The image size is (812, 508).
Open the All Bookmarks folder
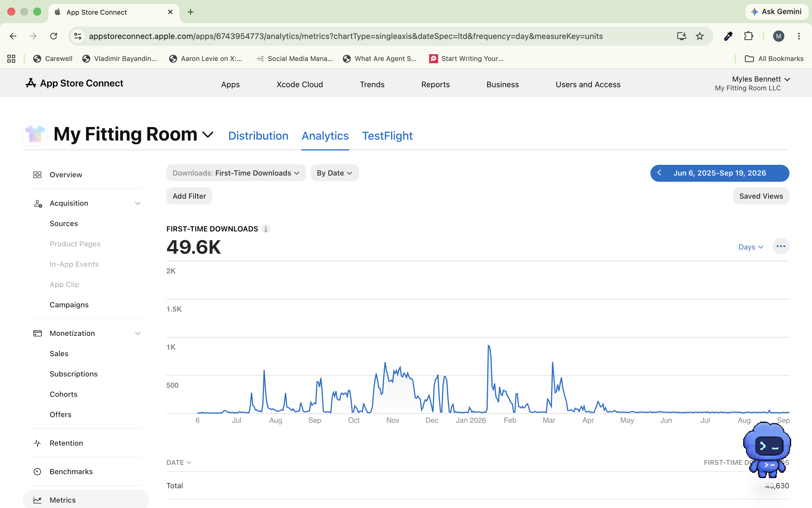coord(774,59)
